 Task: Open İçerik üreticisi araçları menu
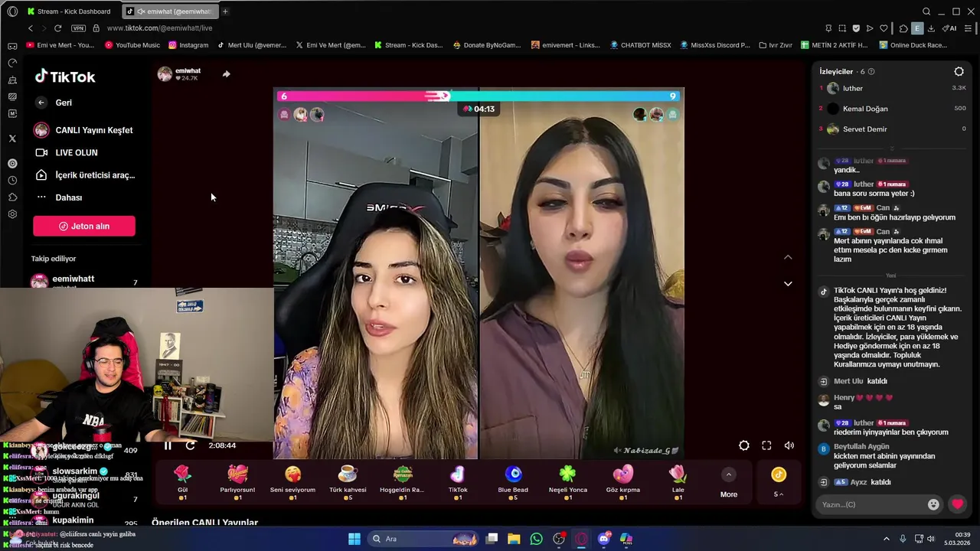(x=84, y=175)
